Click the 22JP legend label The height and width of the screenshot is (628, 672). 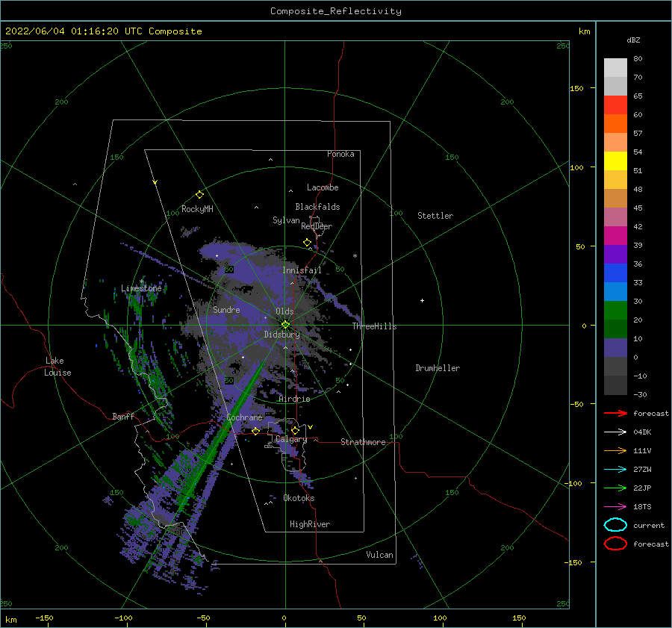(x=642, y=488)
